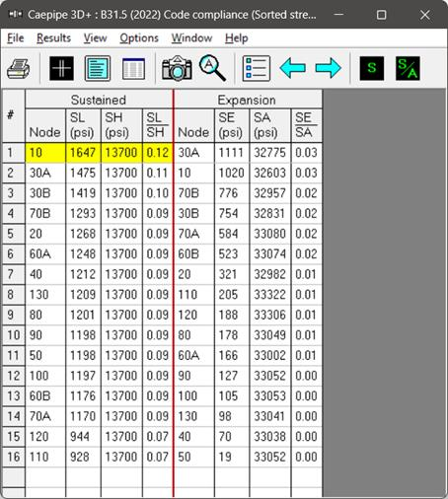The height and width of the screenshot is (499, 448).
Task: Select the text layout window icon
Action: point(98,68)
